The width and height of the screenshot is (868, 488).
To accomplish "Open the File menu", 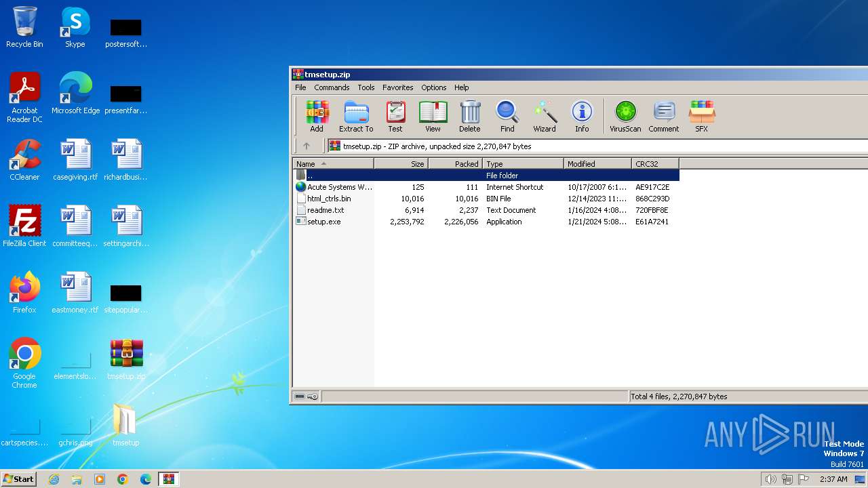I will pos(300,87).
